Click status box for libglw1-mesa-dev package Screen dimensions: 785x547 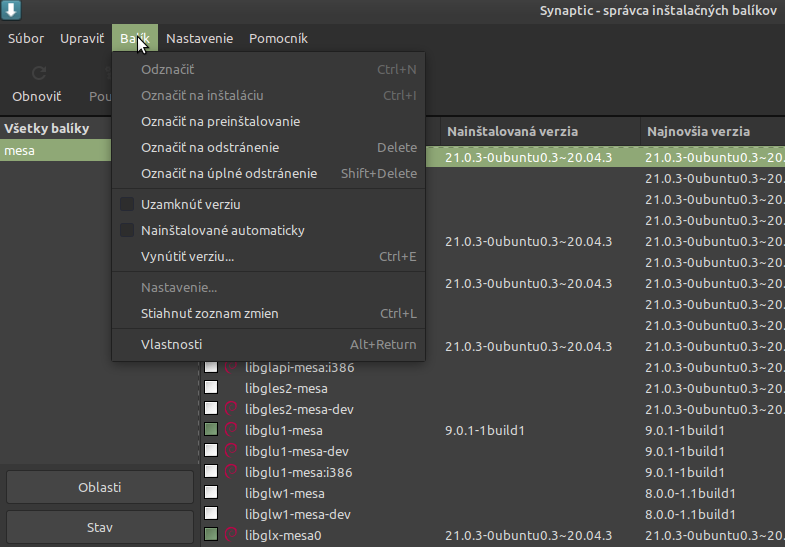(211, 514)
